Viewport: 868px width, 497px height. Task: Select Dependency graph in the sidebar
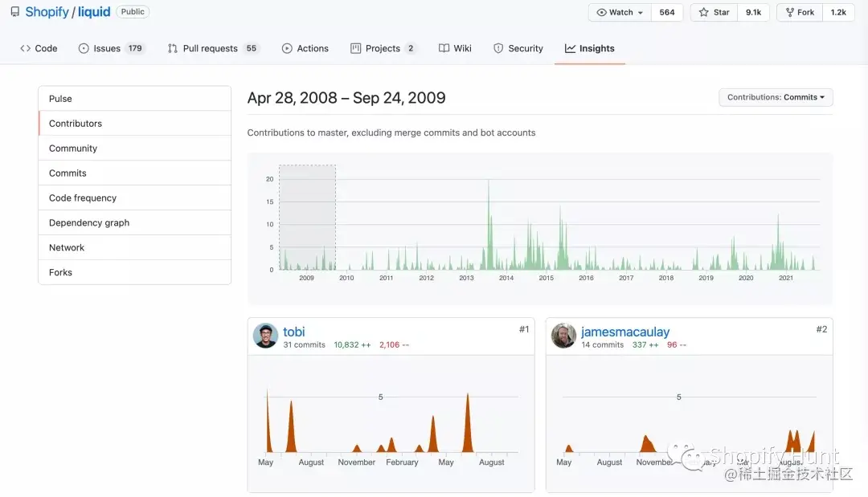[x=134, y=222]
